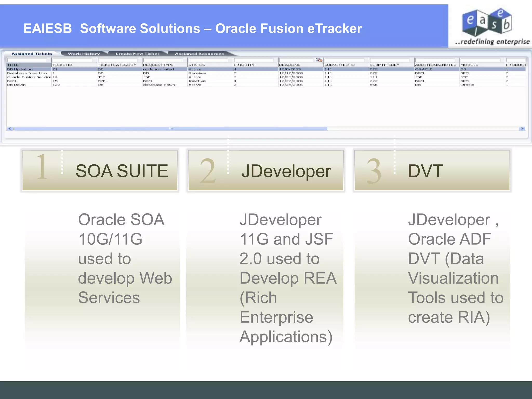The height and width of the screenshot is (399, 532).
Task: Click the horizontal scrollbar thumb of the table
Action: coord(171,129)
